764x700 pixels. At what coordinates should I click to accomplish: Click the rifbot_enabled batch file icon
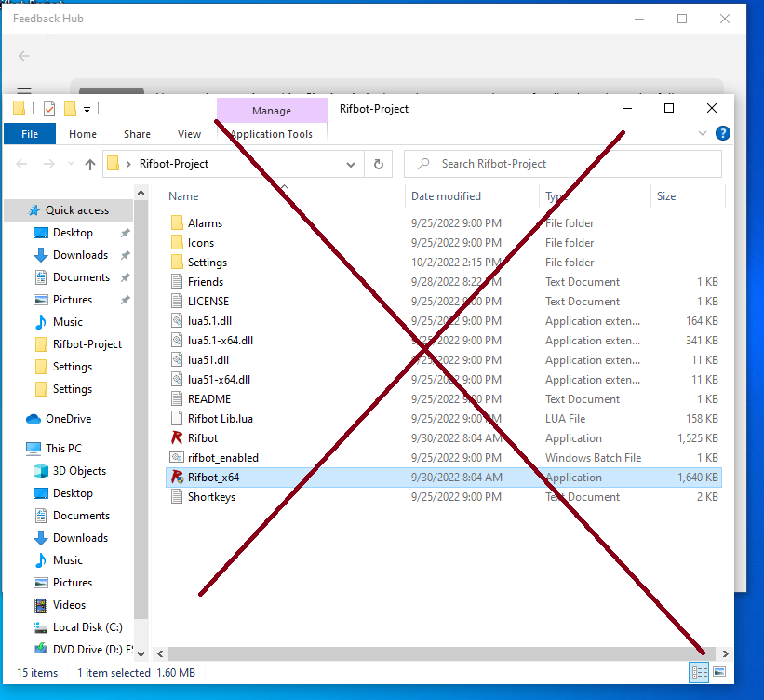(x=177, y=458)
